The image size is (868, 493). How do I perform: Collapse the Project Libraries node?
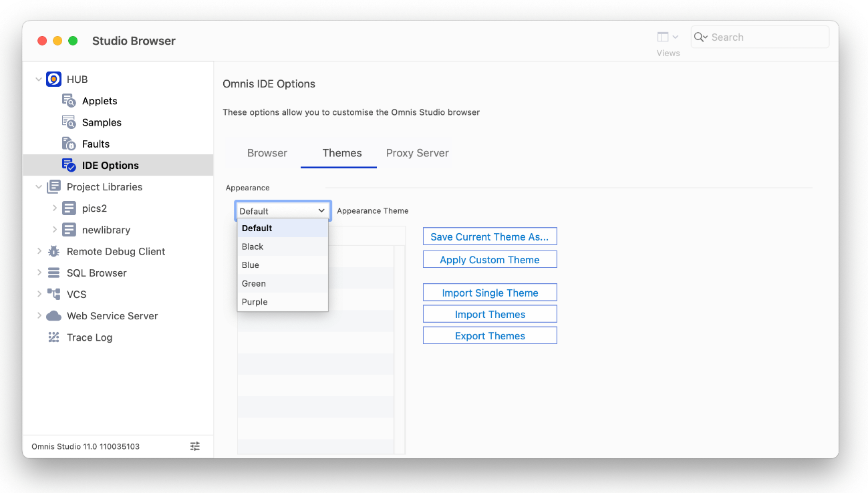(x=39, y=187)
